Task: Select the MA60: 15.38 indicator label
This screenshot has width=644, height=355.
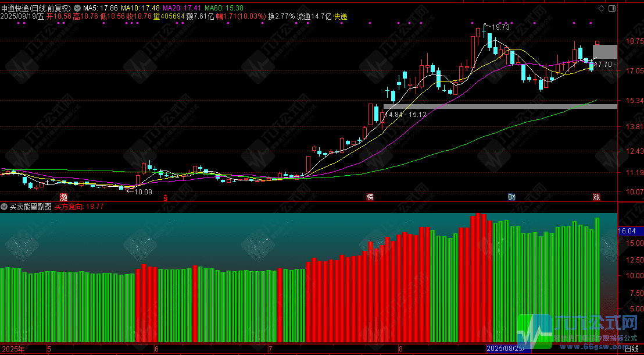Action: tap(224, 8)
